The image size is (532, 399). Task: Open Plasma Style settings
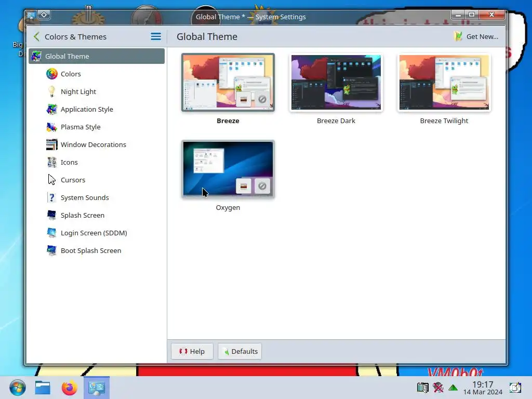[x=97, y=127]
